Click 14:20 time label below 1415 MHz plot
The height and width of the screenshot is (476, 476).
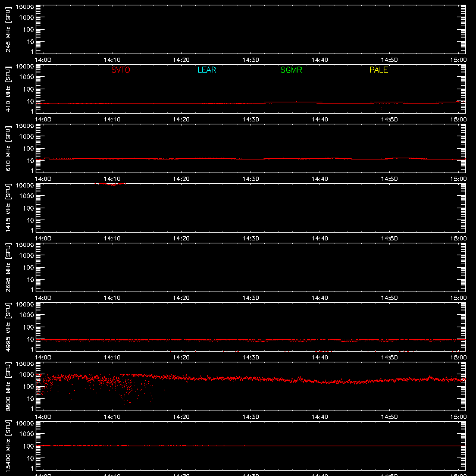pyautogui.click(x=181, y=239)
